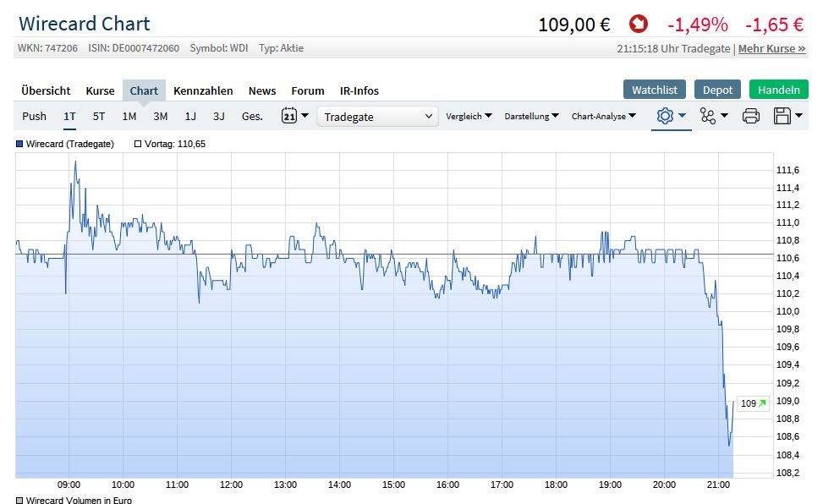Open chart settings gear icon
The width and height of the screenshot is (823, 504).
665,116
